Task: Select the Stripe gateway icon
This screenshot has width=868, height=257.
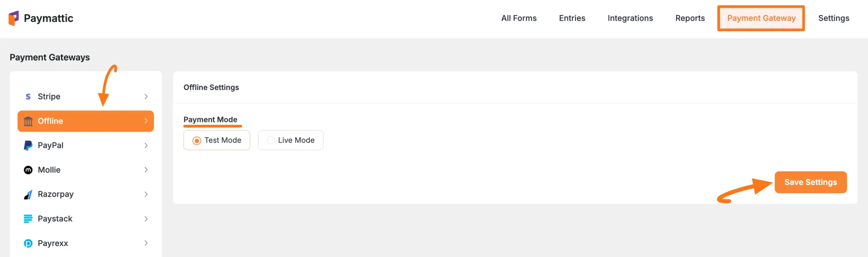Action: pyautogui.click(x=28, y=96)
